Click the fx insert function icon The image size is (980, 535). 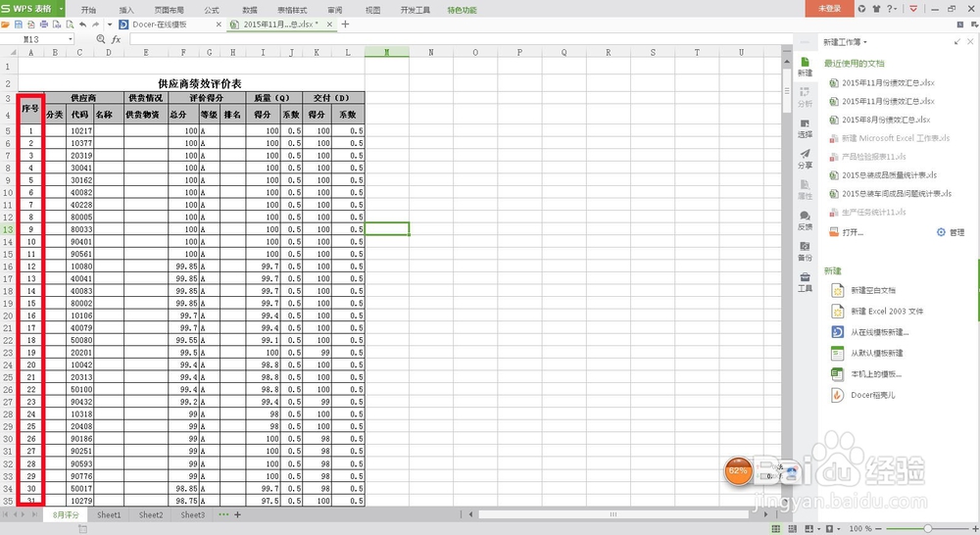117,39
